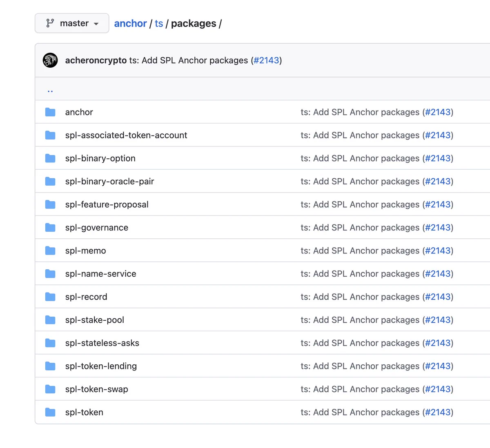Click the folder icon for spl-governance

50,228
